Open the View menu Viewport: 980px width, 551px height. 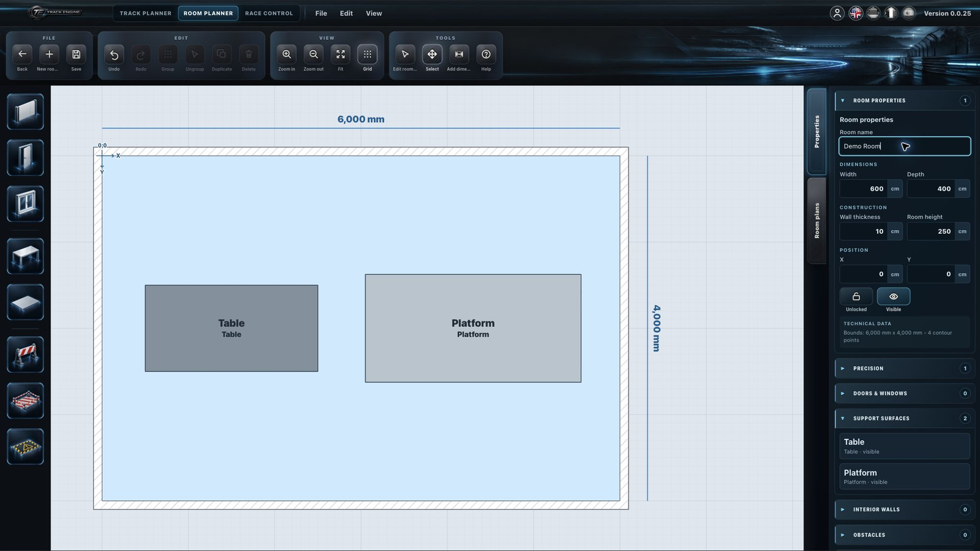374,13
